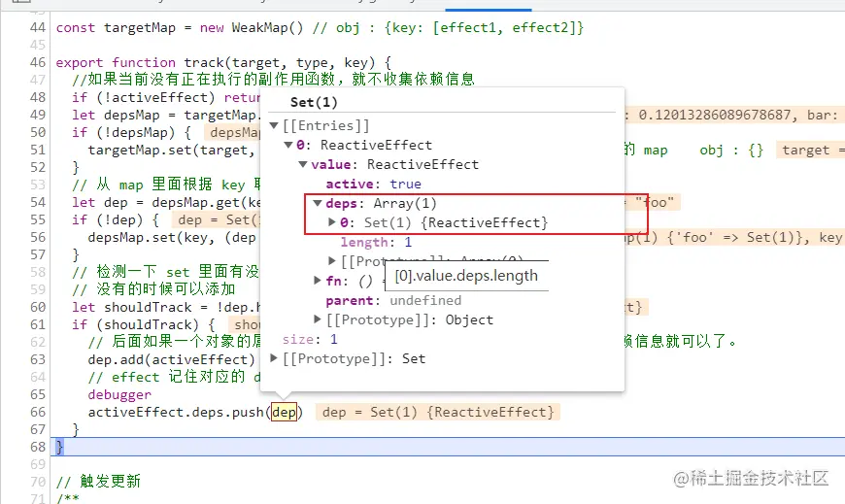This screenshot has width=845, height=504.
Task: Expand [[Prototype]]: Object node
Action: point(318,319)
